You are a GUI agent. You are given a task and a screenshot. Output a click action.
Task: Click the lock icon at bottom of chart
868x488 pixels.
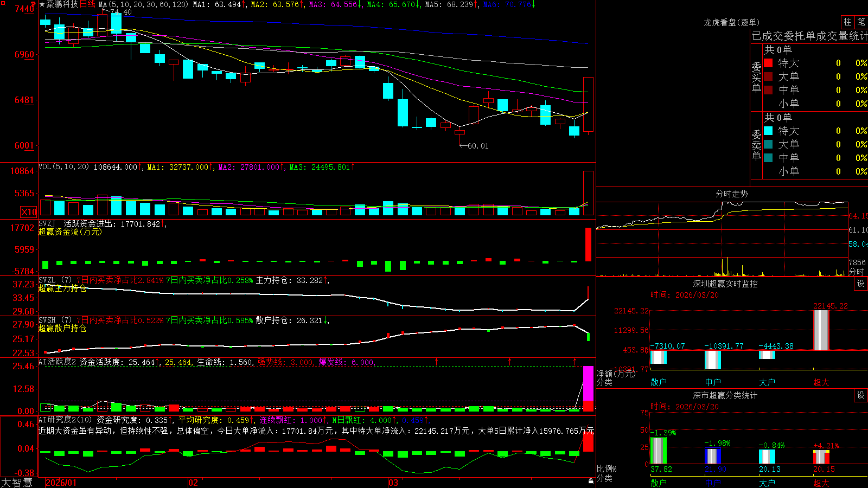click(x=591, y=481)
